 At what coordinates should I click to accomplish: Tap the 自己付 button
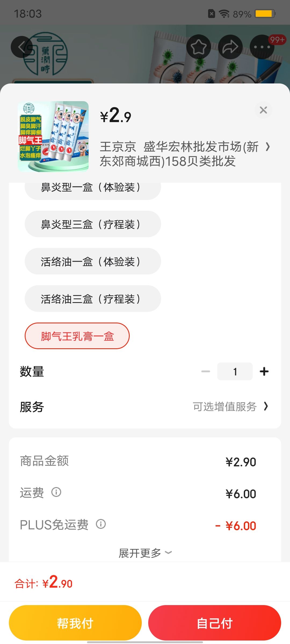pyautogui.click(x=215, y=623)
